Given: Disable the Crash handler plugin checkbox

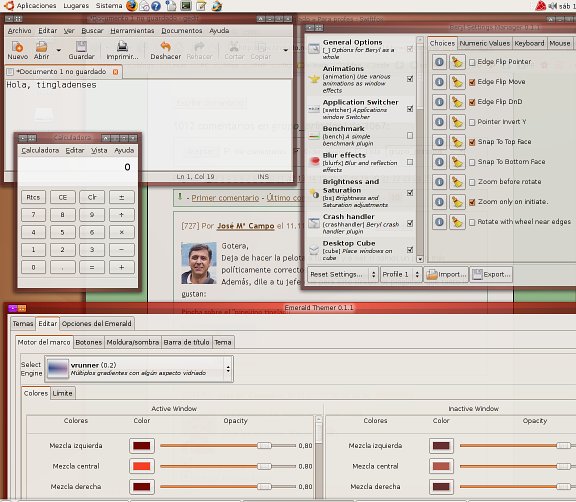Looking at the screenshot, I should click(x=410, y=223).
